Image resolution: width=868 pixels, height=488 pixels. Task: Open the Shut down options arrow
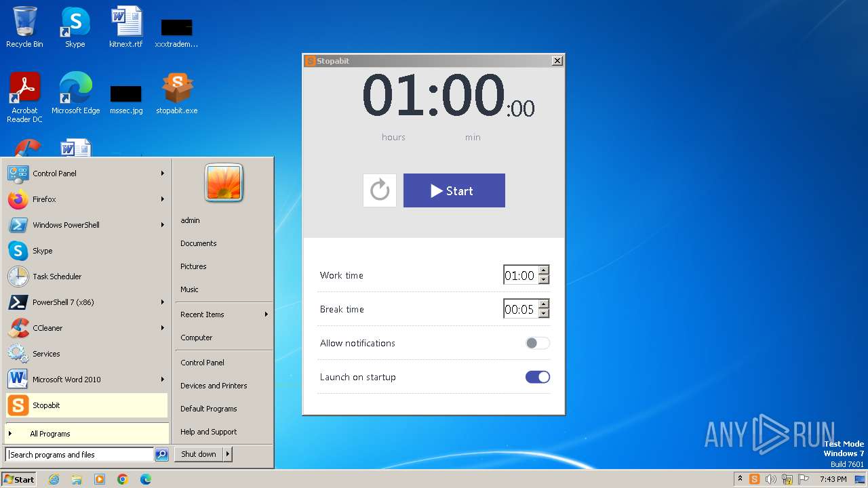pos(228,455)
